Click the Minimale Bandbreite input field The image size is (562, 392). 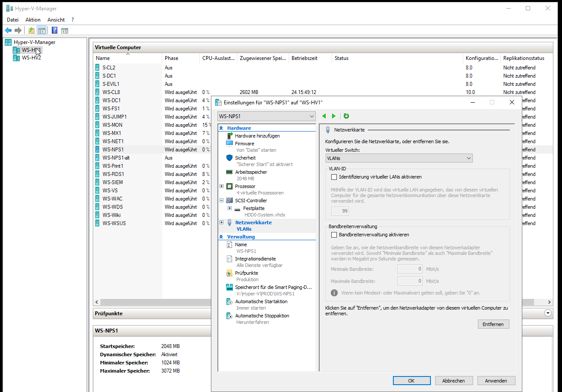point(410,269)
